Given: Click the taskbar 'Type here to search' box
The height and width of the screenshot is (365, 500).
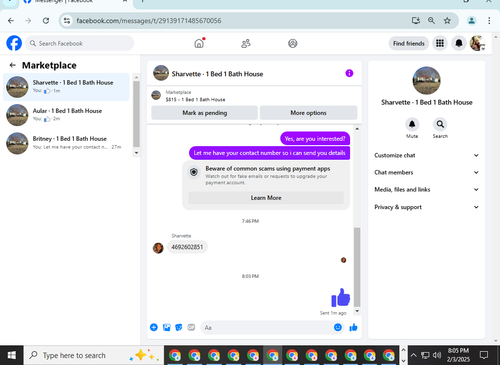Looking at the screenshot, I should coord(94,355).
